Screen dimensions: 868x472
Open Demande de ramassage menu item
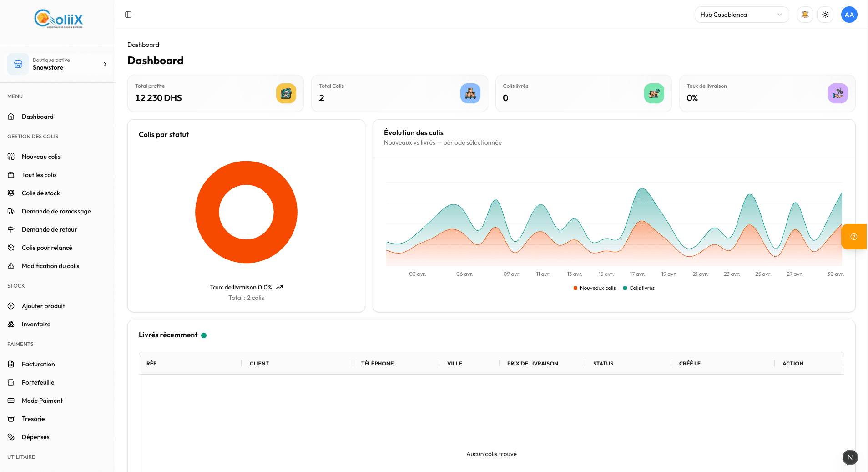pos(56,211)
